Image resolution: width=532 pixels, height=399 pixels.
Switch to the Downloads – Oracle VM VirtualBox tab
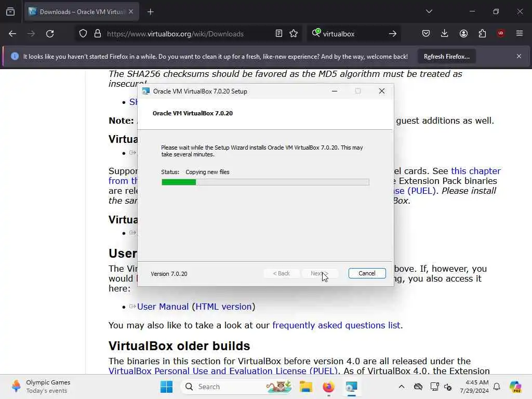click(81, 12)
